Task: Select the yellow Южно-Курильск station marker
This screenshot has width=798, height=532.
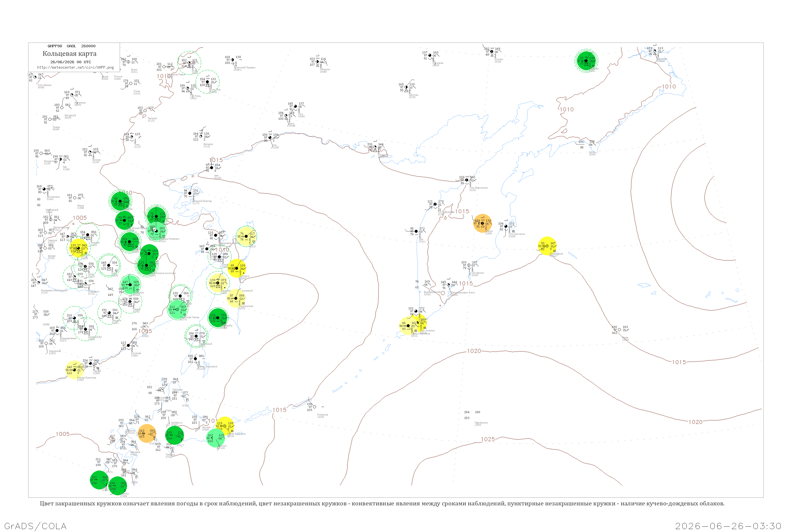Action: click(x=225, y=426)
